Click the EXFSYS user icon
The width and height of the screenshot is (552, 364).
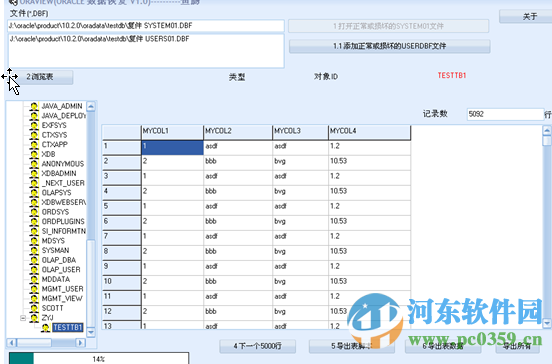click(34, 126)
